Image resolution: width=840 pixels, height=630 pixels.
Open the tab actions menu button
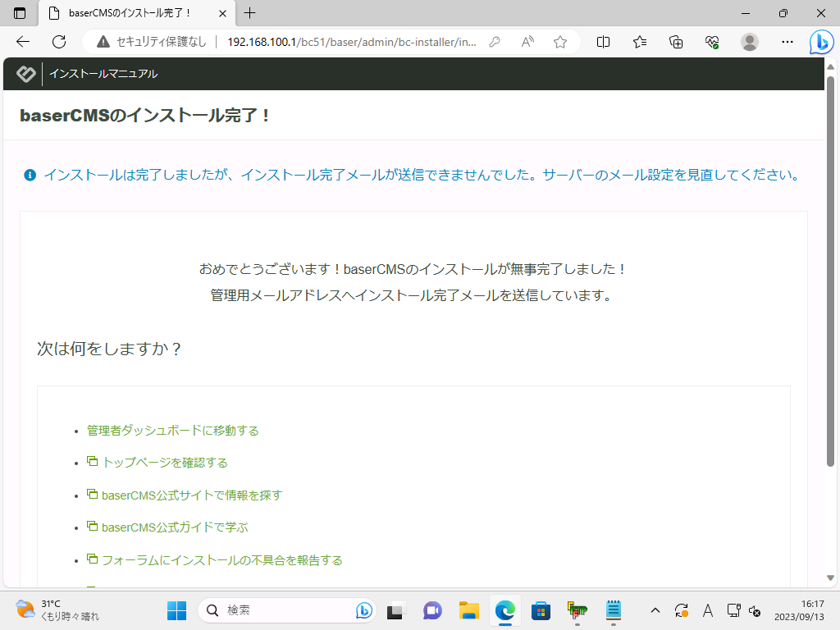[20, 13]
